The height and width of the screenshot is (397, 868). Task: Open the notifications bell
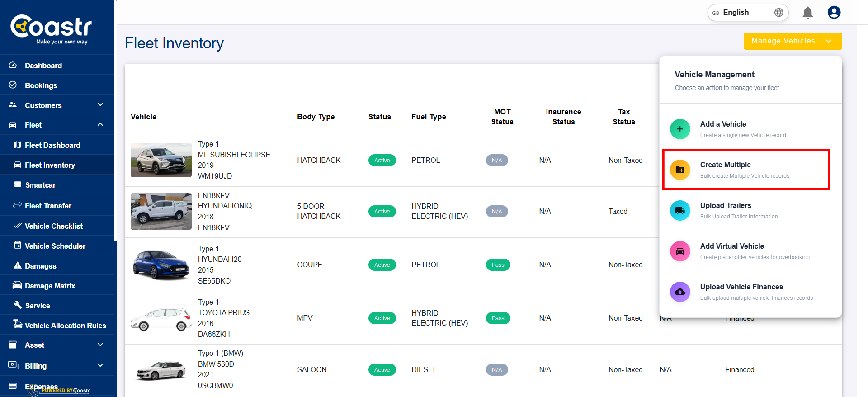pyautogui.click(x=807, y=13)
